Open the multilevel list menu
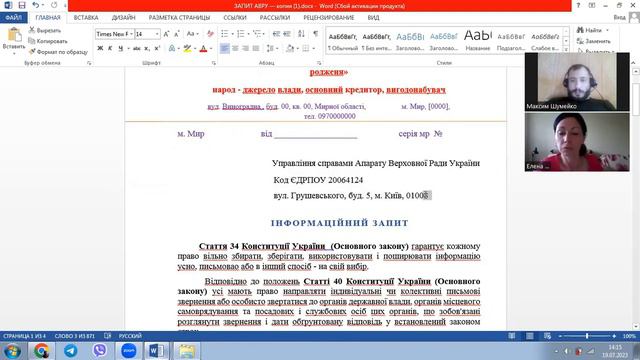 click(257, 34)
